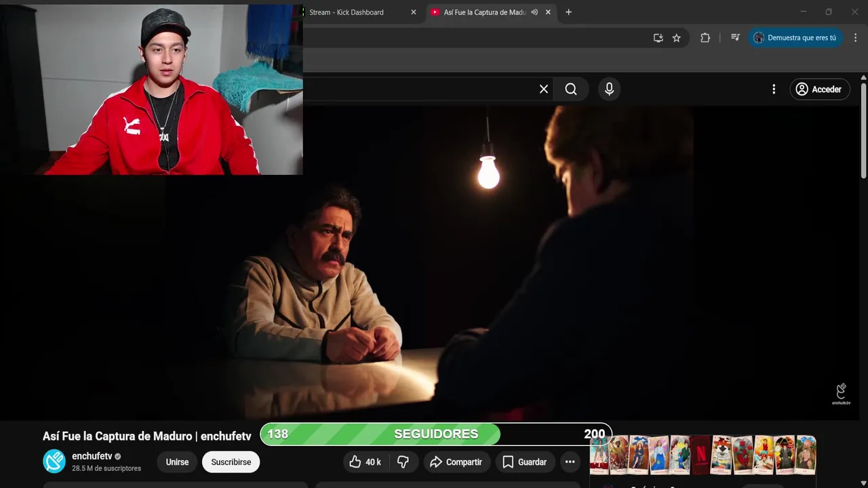Click the Acceder sign-in button
The image size is (868, 488).
(x=819, y=89)
